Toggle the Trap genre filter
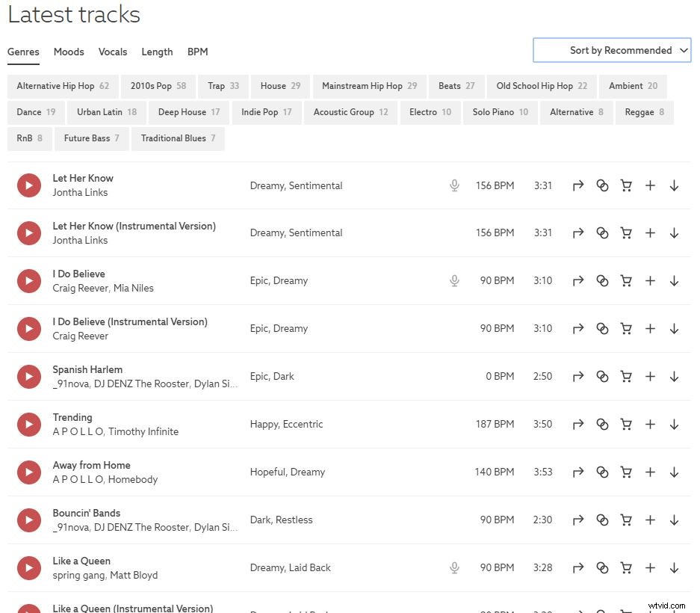The height and width of the screenshot is (613, 700). (x=223, y=86)
